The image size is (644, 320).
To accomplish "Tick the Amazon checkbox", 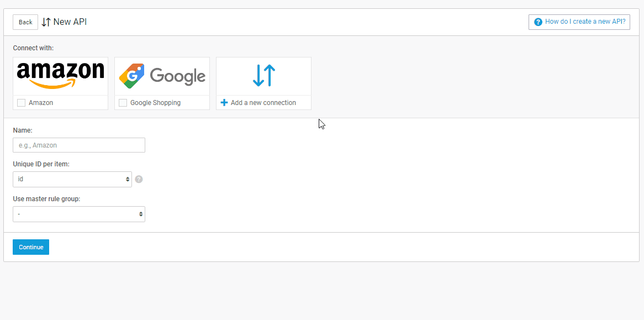I will point(22,103).
